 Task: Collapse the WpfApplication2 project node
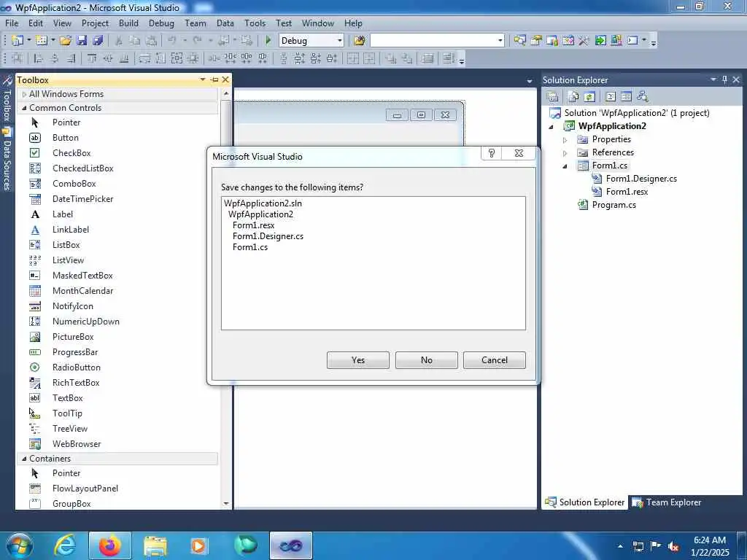coord(551,126)
